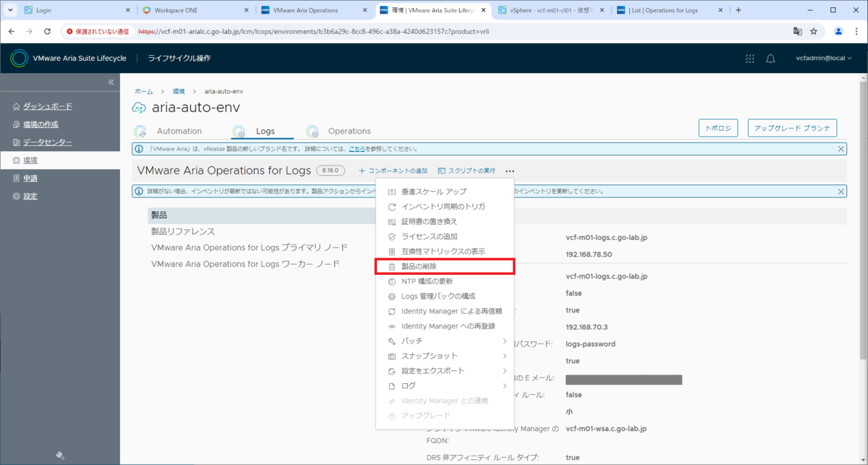Switch to the vSphere browser tab
Screen dimensions: 868x465
pos(550,10)
